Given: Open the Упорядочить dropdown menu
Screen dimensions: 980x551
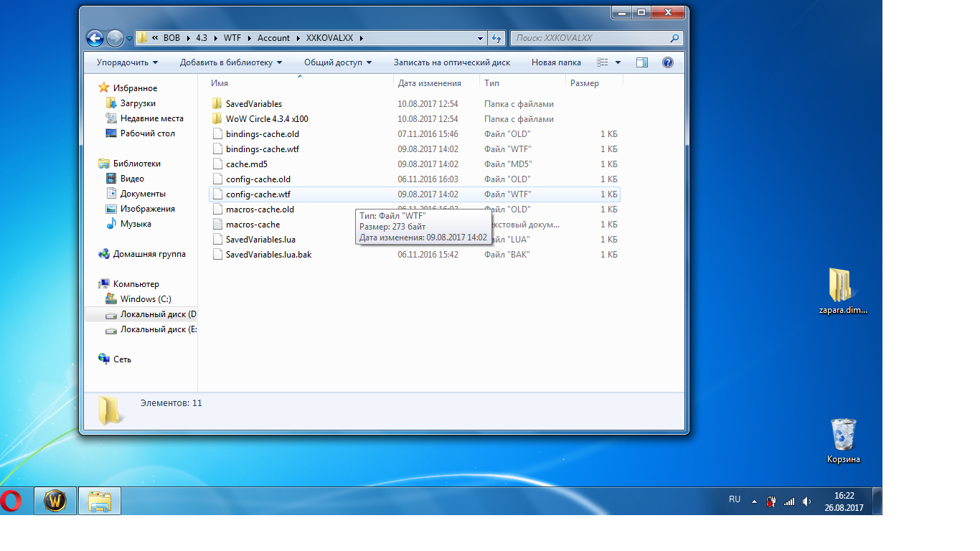Looking at the screenshot, I should 127,62.
